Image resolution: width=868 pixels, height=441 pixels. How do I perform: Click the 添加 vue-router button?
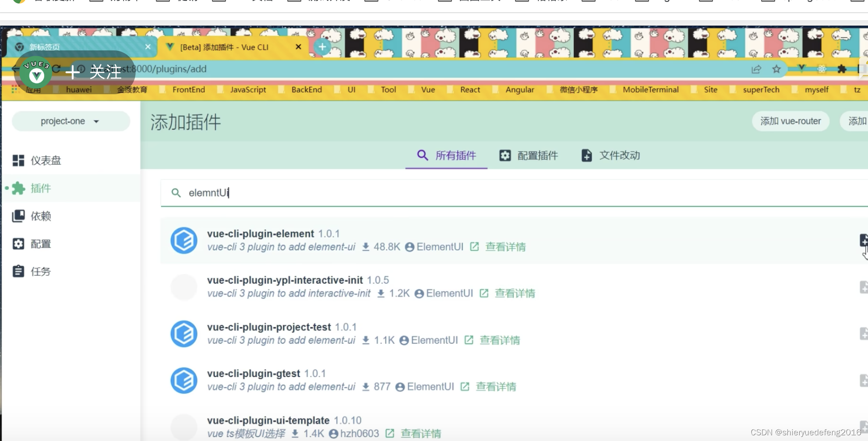[x=790, y=121]
